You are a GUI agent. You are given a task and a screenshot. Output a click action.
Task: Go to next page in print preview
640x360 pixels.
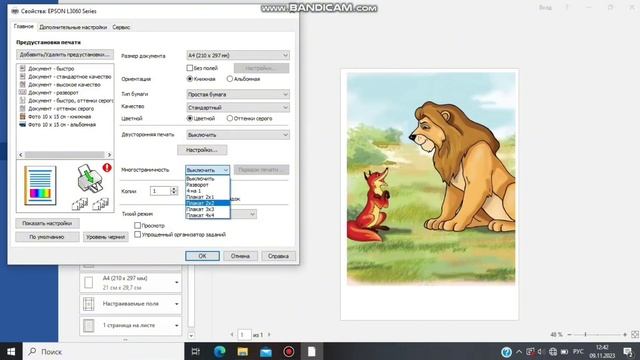point(269,335)
